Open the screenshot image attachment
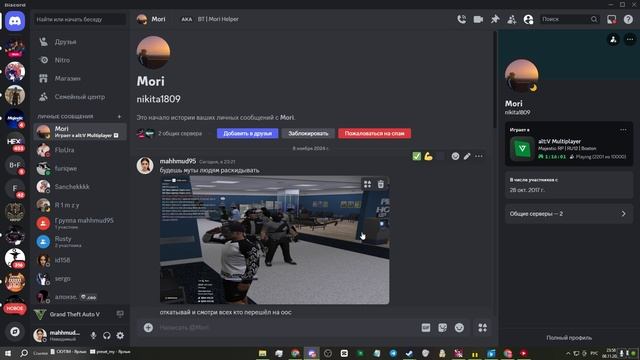The height and width of the screenshot is (360, 640). pyautogui.click(x=274, y=240)
